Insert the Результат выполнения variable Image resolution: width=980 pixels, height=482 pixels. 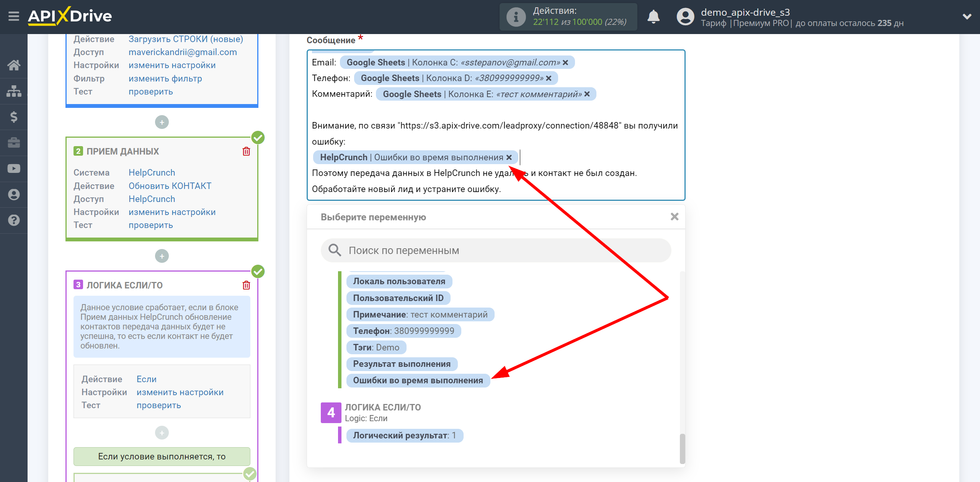coord(402,364)
